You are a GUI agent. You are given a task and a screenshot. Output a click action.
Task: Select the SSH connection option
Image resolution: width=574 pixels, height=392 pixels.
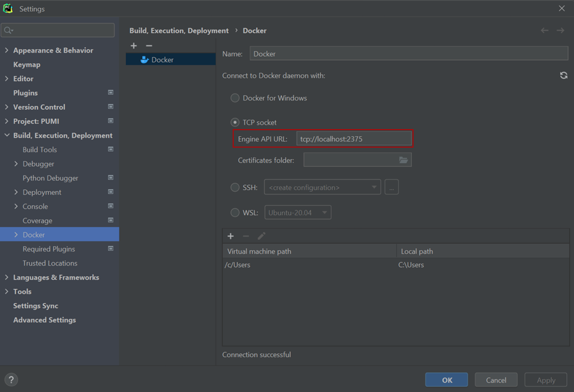tap(235, 187)
